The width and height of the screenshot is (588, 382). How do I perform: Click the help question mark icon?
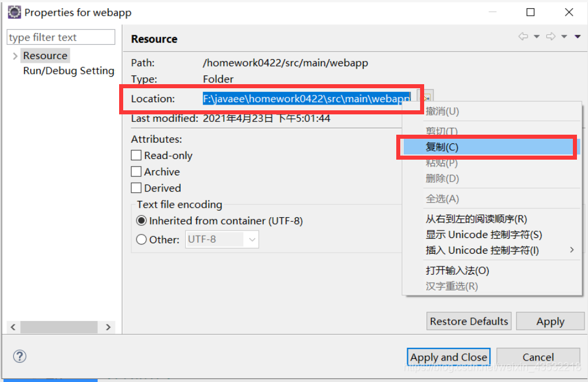(x=19, y=356)
